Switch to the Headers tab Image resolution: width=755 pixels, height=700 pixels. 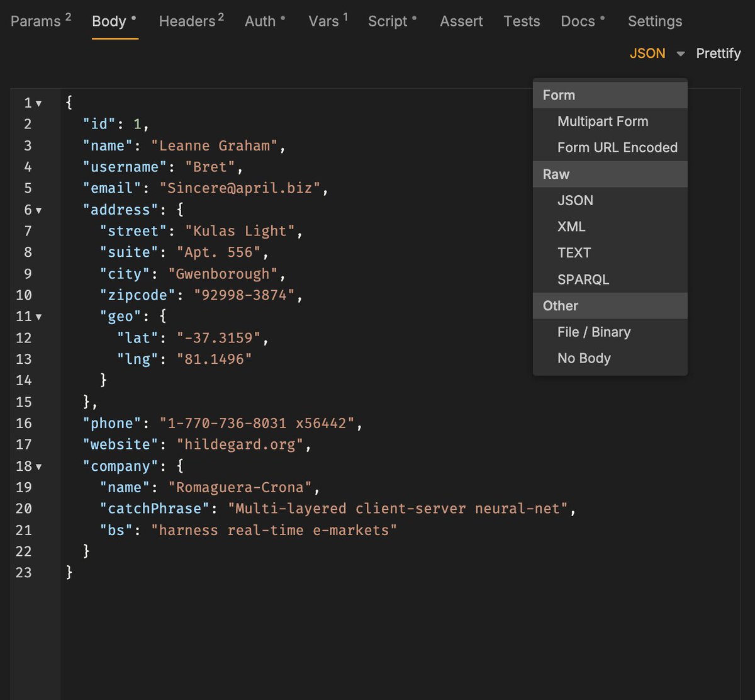click(191, 21)
